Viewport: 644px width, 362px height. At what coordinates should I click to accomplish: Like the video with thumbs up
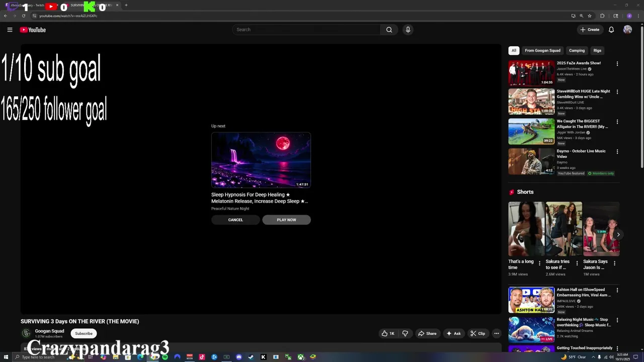387,333
